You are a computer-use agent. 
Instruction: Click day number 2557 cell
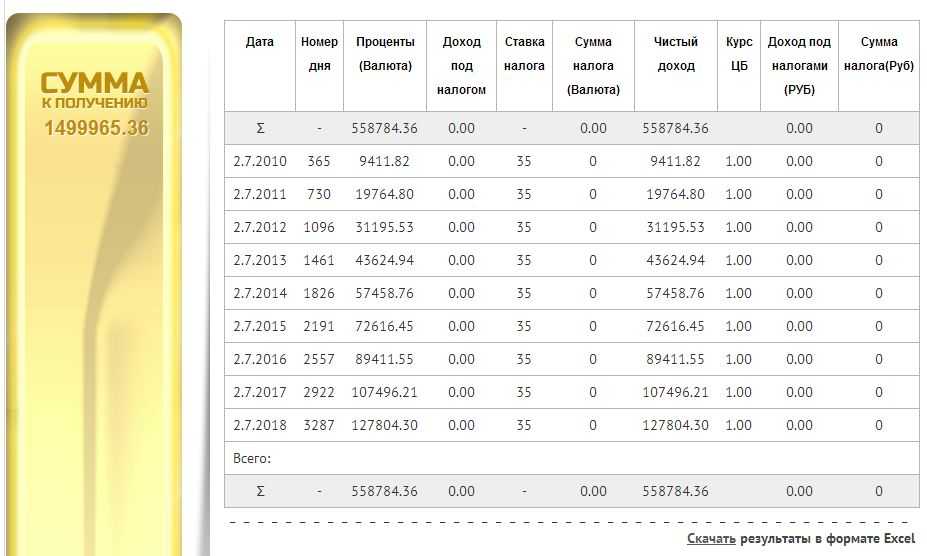(x=319, y=360)
